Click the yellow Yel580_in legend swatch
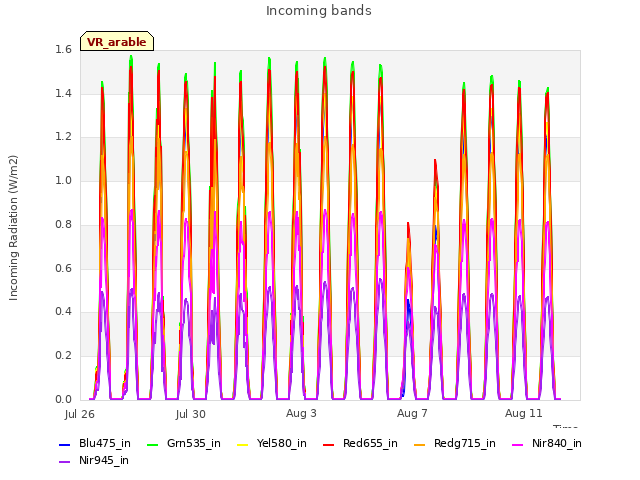The height and width of the screenshot is (480, 640). (x=242, y=444)
